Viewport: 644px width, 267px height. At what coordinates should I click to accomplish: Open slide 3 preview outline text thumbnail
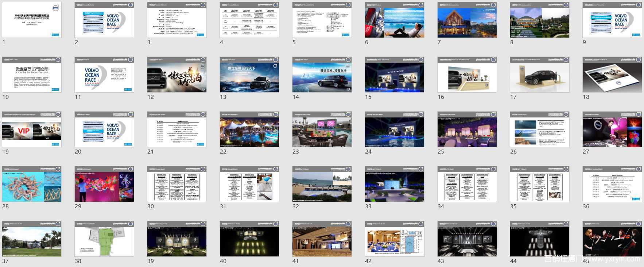[x=177, y=20]
